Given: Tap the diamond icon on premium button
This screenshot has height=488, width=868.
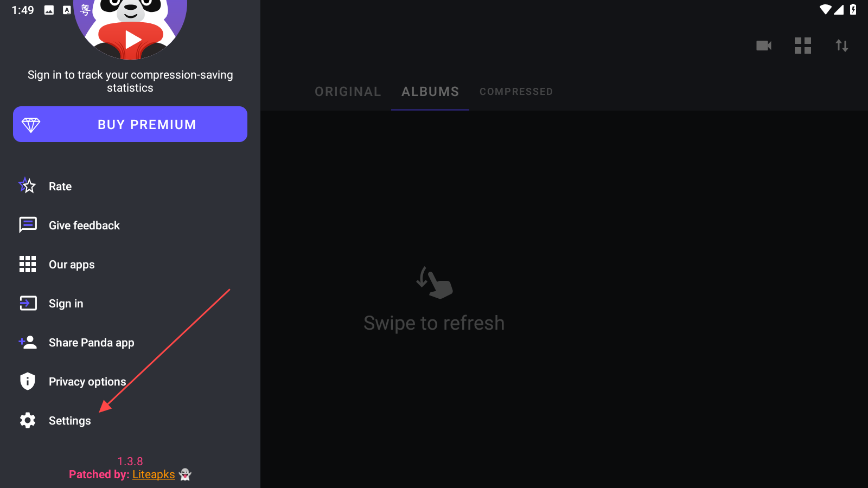Looking at the screenshot, I should [x=31, y=125].
